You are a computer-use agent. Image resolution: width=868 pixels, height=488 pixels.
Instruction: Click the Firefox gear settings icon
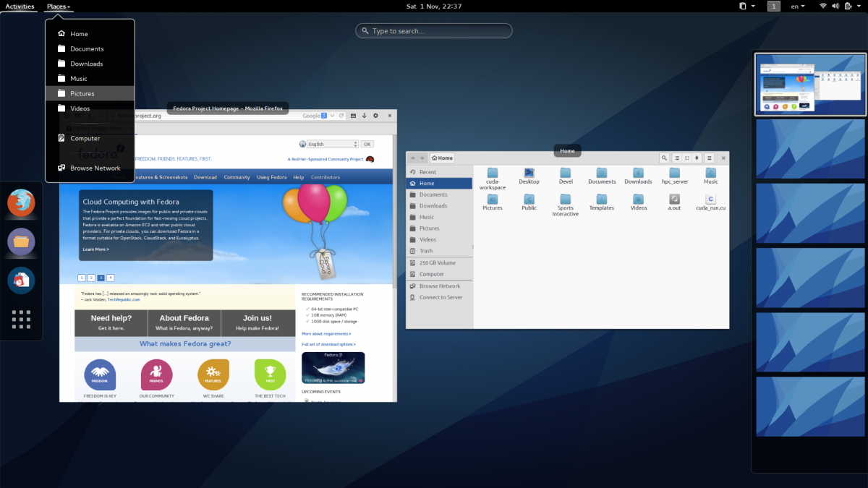tap(376, 116)
